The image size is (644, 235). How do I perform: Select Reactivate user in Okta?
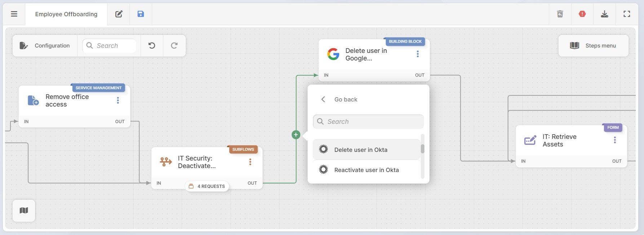tap(366, 170)
